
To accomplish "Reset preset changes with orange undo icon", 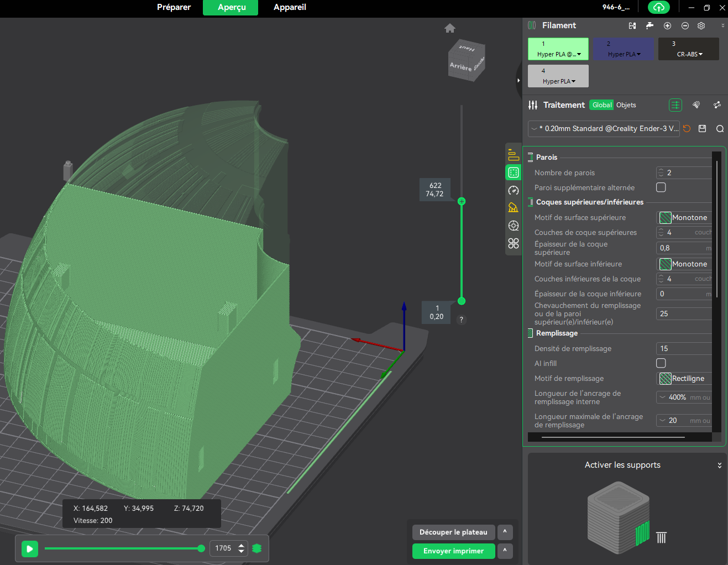I will point(687,128).
